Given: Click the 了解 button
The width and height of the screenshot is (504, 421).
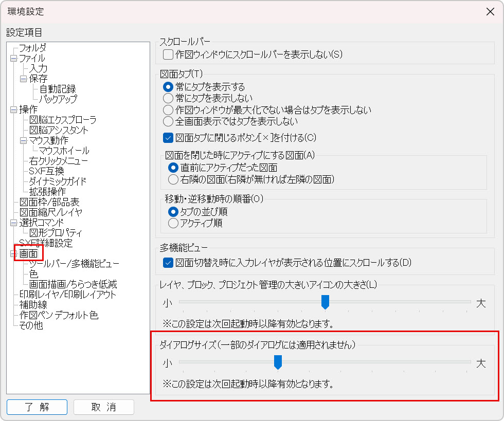Looking at the screenshot, I should 37,407.
